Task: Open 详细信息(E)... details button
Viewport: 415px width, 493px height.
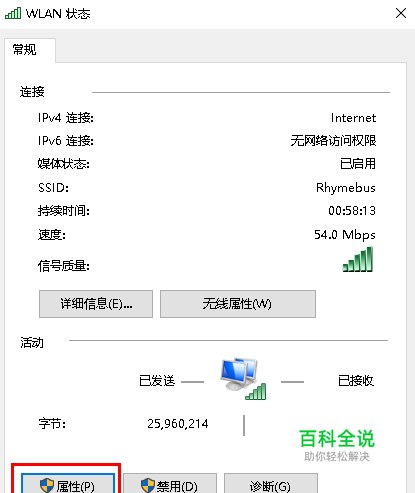Action: [96, 304]
